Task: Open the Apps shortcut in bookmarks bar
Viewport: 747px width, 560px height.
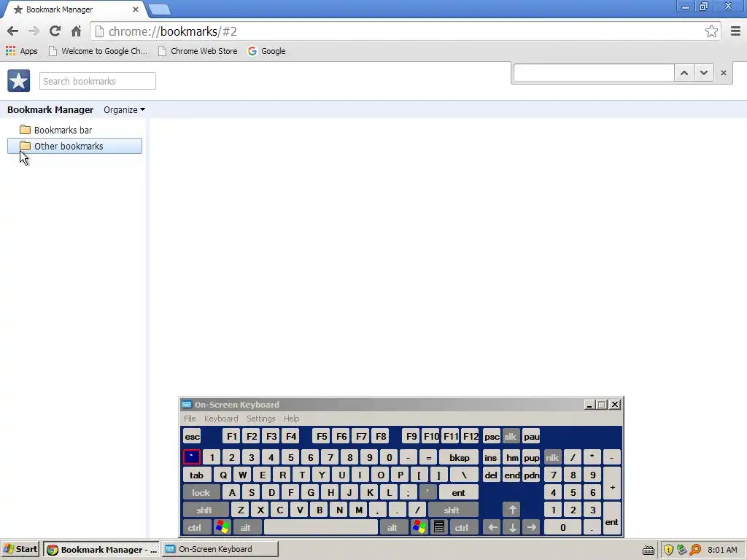Action: coord(22,51)
